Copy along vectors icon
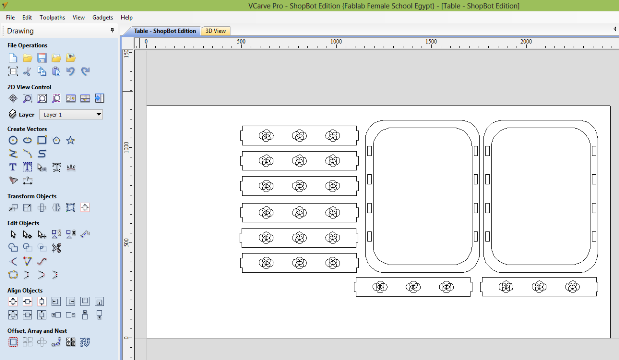The width and height of the screenshot is (619, 360). (x=56, y=342)
